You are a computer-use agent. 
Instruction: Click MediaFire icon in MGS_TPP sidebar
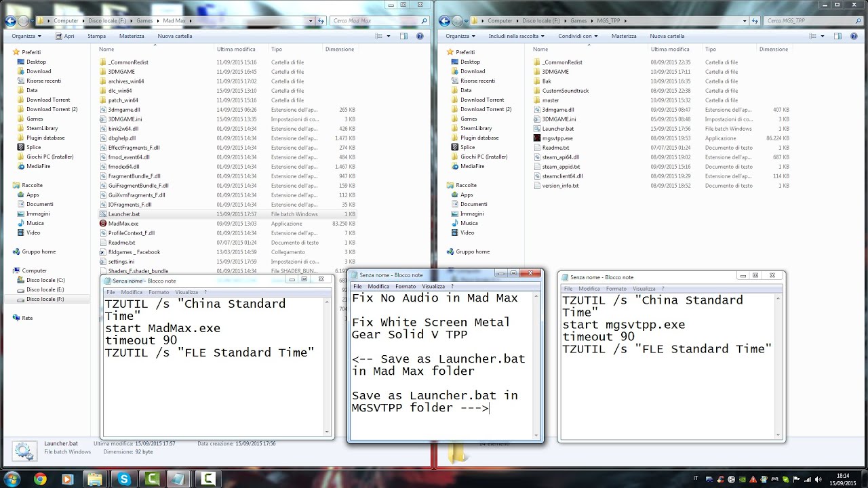point(454,166)
